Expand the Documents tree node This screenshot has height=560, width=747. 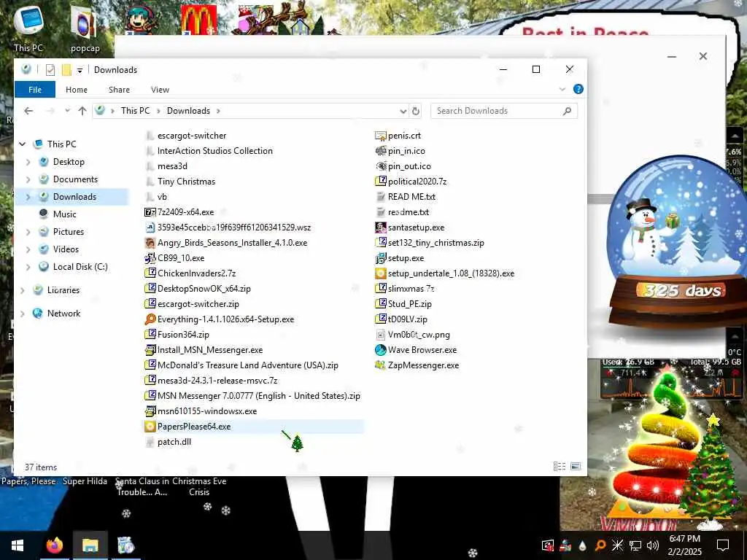tap(28, 179)
